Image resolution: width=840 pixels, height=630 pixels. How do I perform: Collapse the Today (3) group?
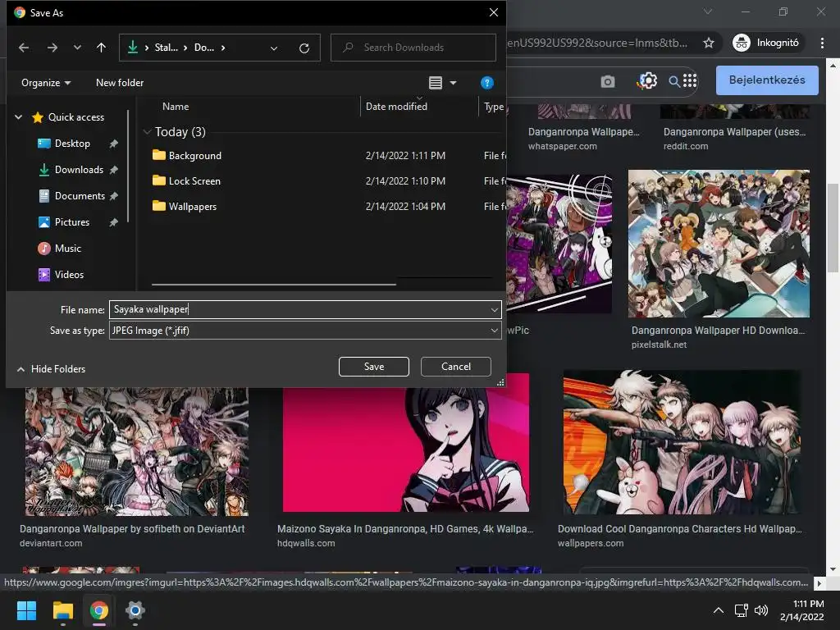tap(148, 132)
